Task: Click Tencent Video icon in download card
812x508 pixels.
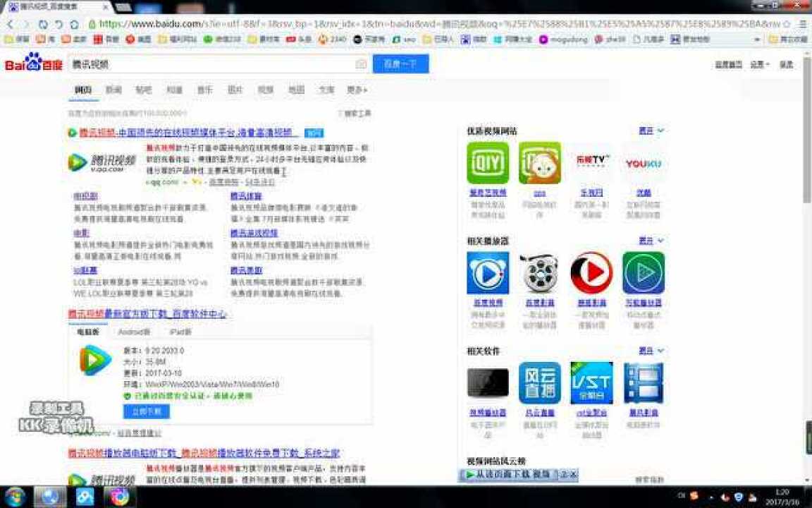Action: pyautogui.click(x=95, y=360)
